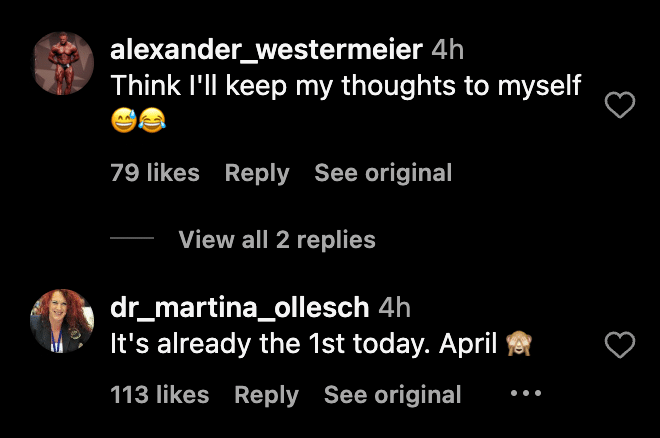Click the see-no-evil monkey emoji
The image size is (660, 438).
[518, 345]
